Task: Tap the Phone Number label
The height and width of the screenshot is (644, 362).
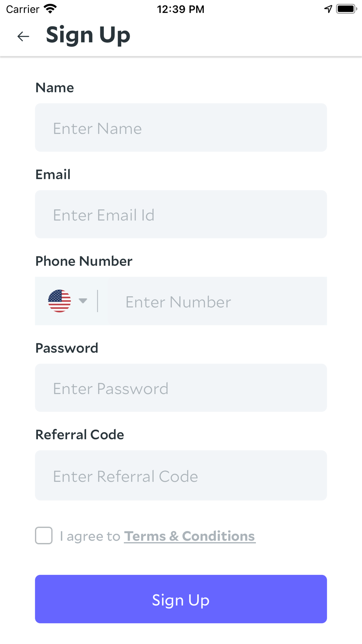Action: [84, 261]
